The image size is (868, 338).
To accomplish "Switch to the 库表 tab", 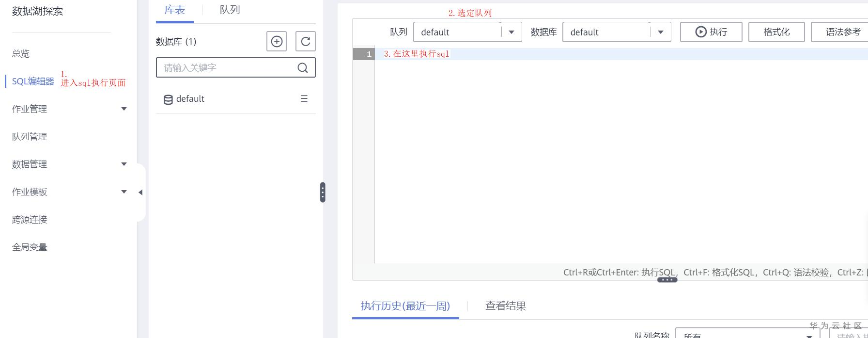I will pyautogui.click(x=175, y=10).
